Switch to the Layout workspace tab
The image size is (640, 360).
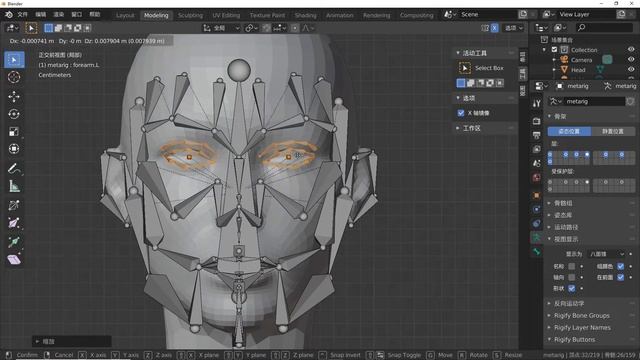[125, 15]
